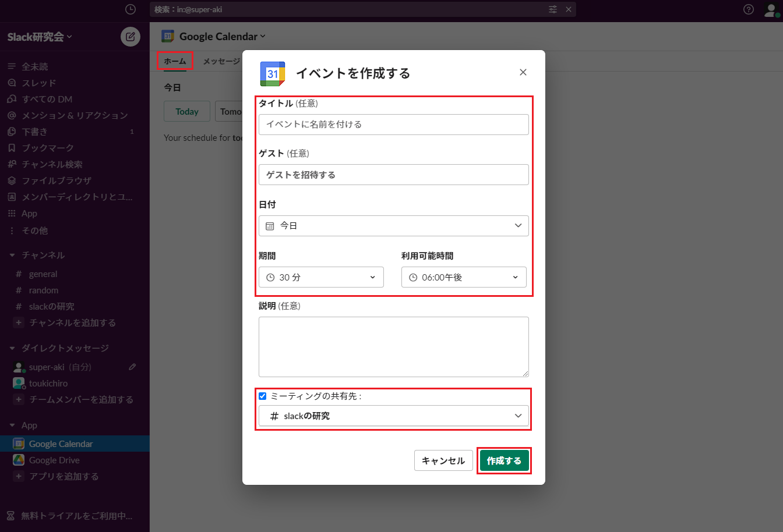Screen dimensions: 783x532
Task: Expand the 30 分 duration dropdown
Action: 321,278
